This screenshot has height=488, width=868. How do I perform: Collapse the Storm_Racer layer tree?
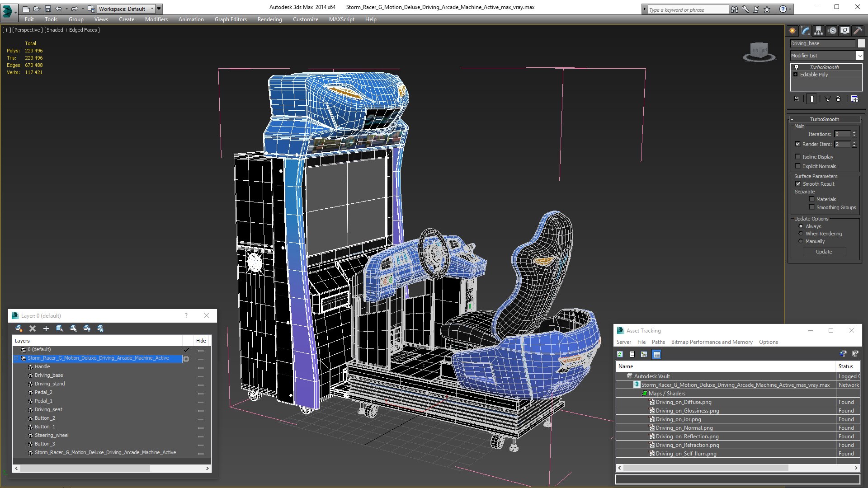point(16,358)
